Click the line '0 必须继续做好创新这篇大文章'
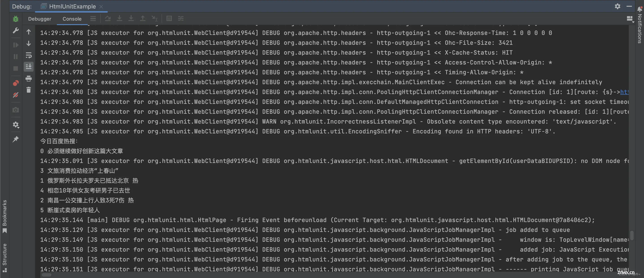644x278 pixels. click(81, 151)
